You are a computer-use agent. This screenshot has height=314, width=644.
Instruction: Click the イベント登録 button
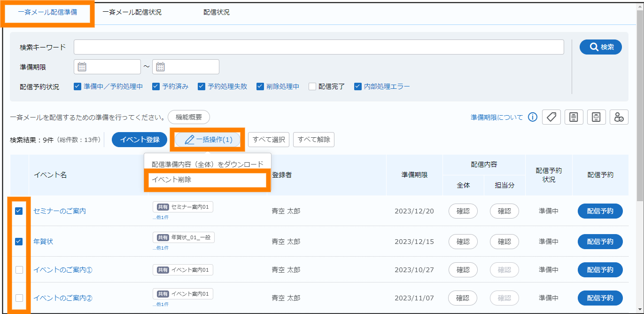(139, 140)
